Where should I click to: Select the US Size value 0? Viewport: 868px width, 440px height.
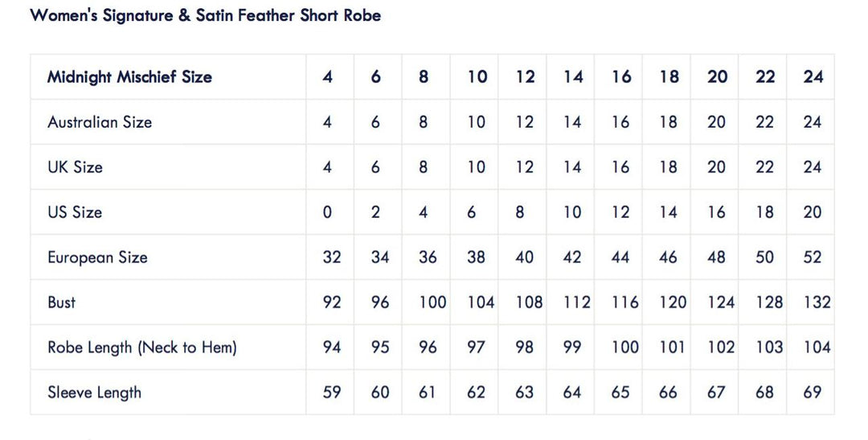327,212
